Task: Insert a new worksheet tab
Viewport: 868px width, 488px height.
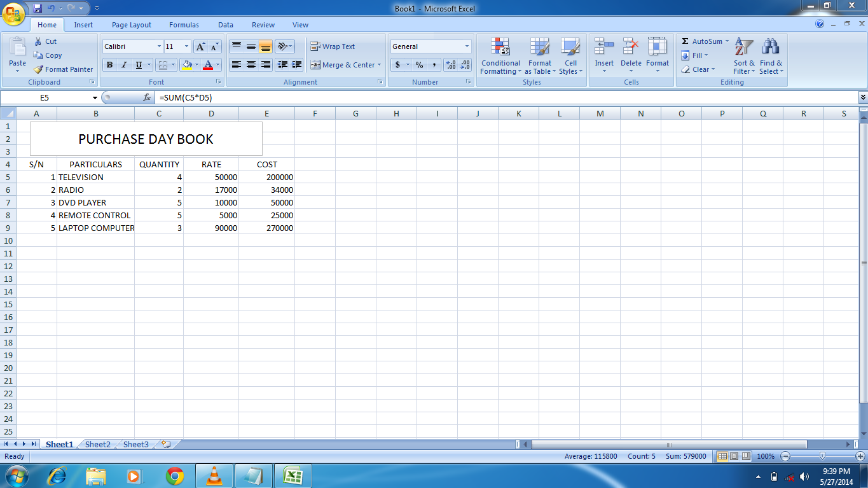Action: point(167,445)
